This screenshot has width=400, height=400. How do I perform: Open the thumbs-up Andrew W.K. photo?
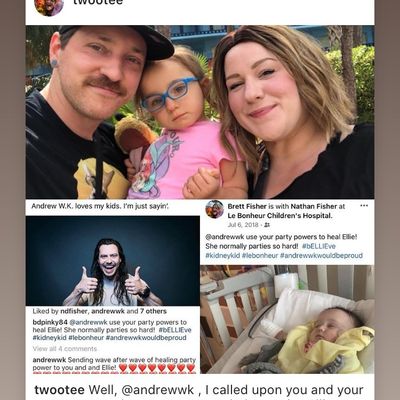(113, 261)
